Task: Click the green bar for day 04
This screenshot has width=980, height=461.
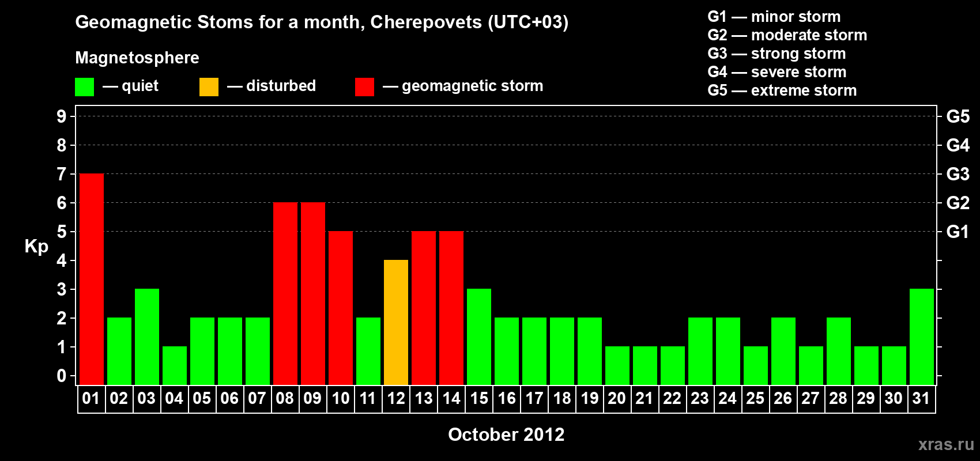Action: 175,366
